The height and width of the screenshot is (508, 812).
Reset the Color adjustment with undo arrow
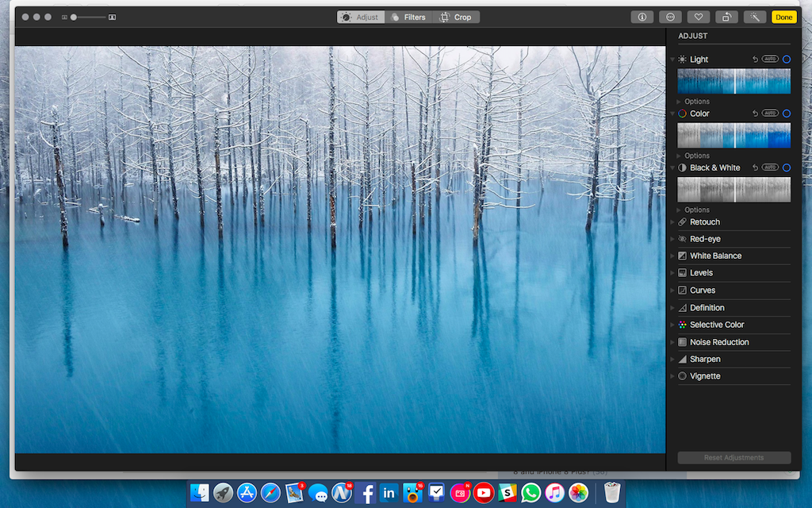tap(755, 114)
